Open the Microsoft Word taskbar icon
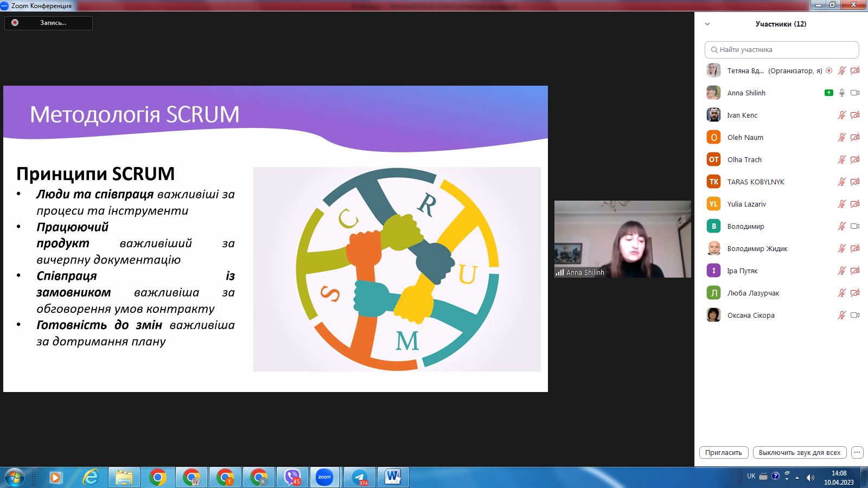The width and height of the screenshot is (868, 488). (x=393, y=477)
